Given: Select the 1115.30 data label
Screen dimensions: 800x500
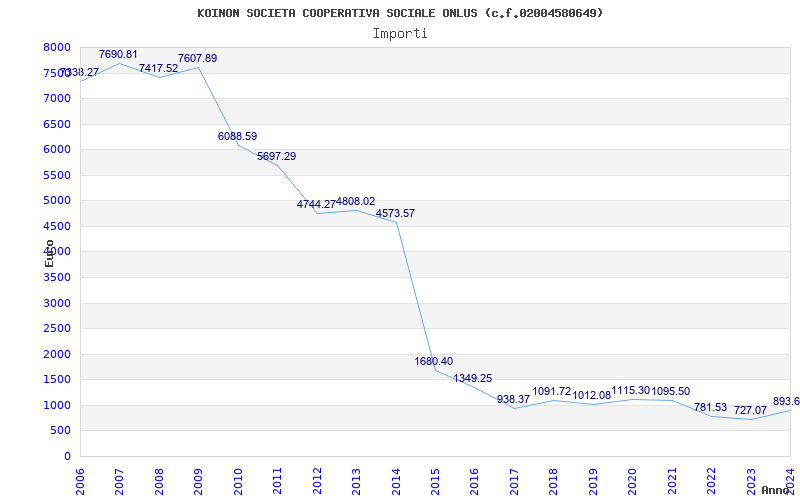Looking at the screenshot, I should pos(631,391).
